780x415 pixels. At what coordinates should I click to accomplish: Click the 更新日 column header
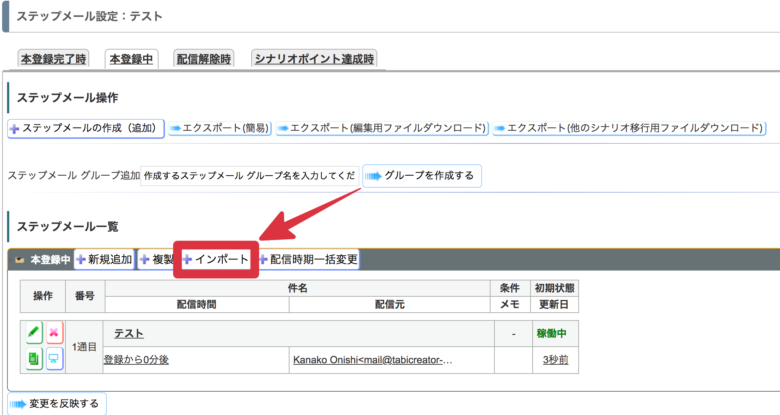(554, 305)
